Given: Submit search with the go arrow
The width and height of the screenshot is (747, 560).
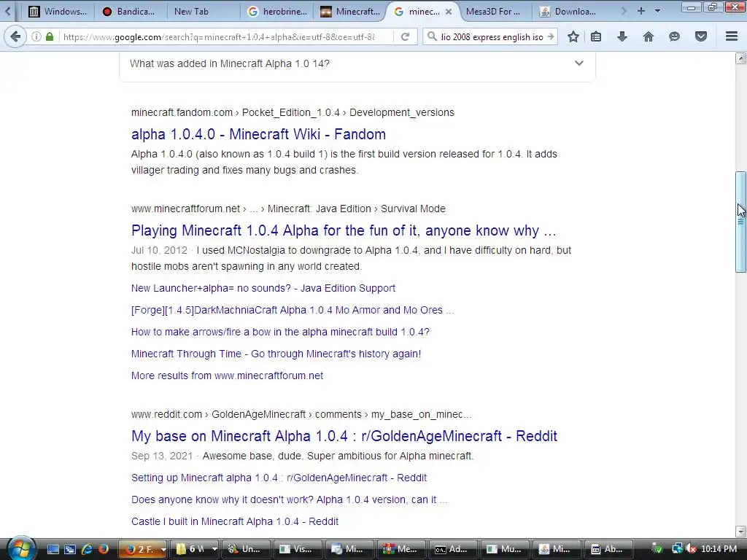Looking at the screenshot, I should click(x=551, y=36).
